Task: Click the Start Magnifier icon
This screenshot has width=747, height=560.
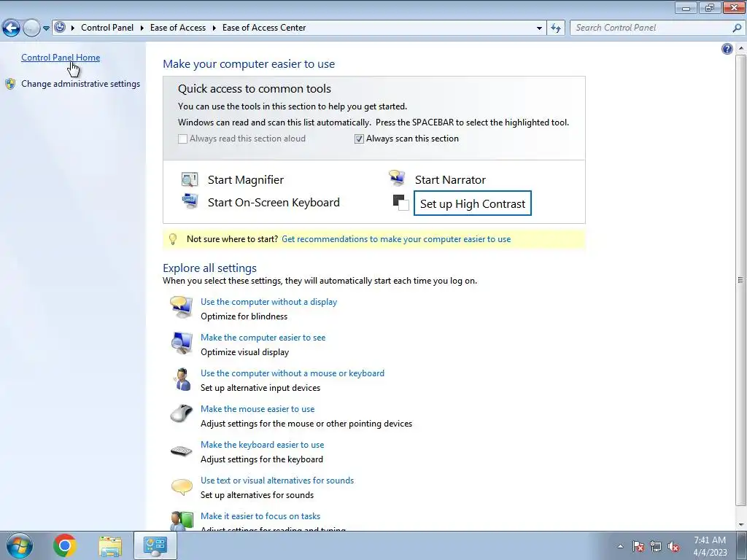Action: [190, 179]
